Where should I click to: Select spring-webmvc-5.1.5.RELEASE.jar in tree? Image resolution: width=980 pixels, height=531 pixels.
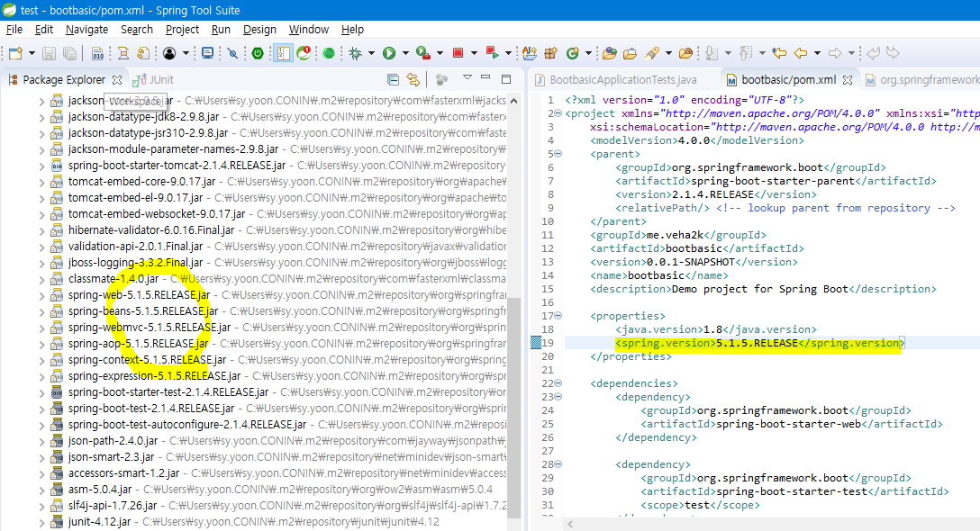point(150,328)
